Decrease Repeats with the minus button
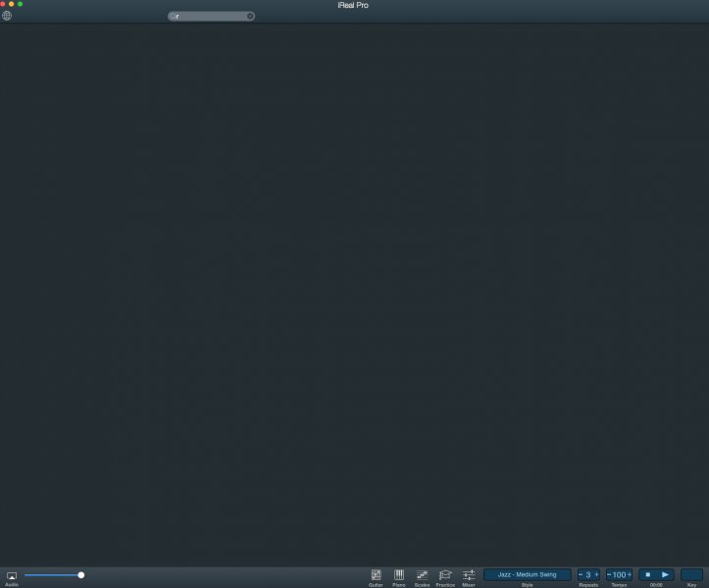709x588 pixels. pyautogui.click(x=581, y=574)
